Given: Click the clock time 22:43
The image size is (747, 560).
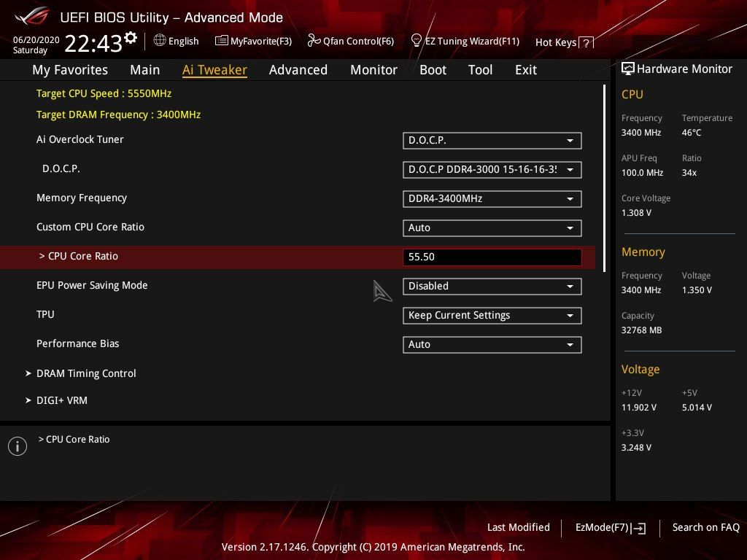Looking at the screenshot, I should tap(93, 44).
